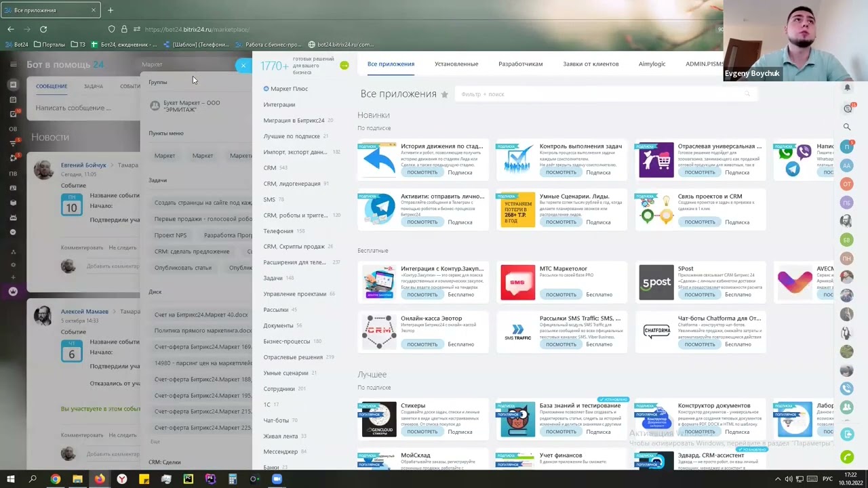The image size is (868, 488).
Task: Switch to the Разработчикам tab
Action: [520, 64]
